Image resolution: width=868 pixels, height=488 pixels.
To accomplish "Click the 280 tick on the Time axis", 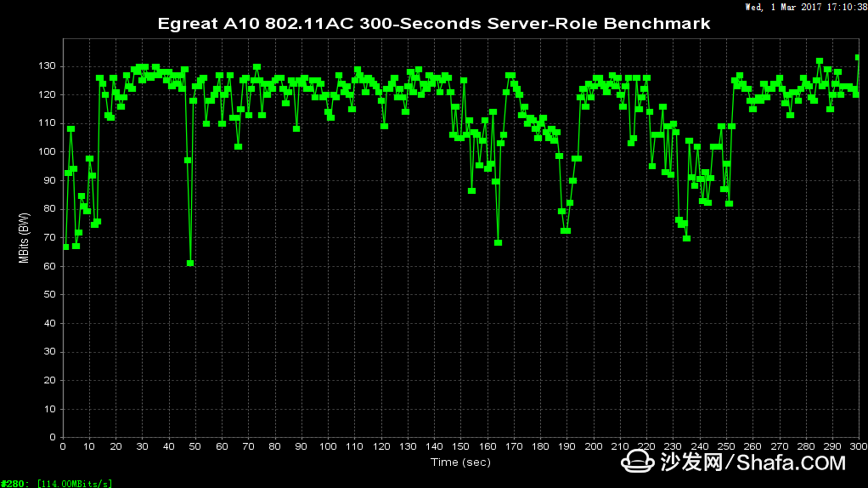I will tap(805, 446).
